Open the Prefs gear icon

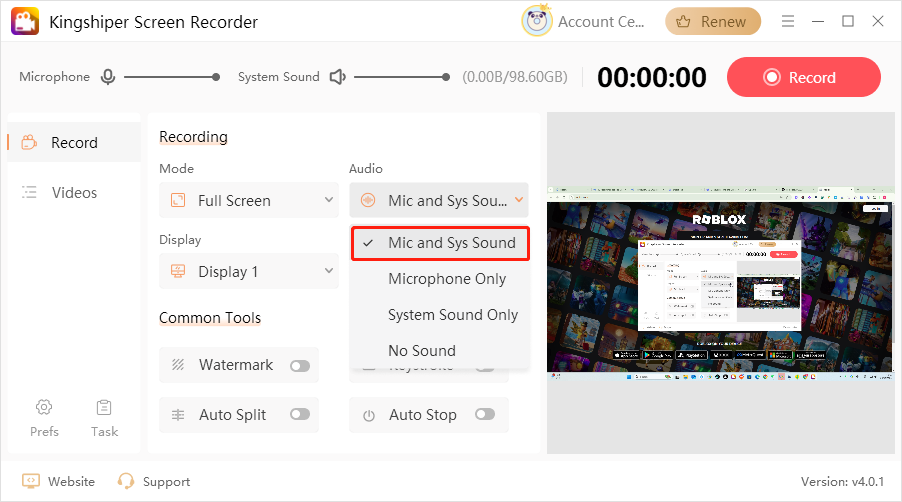(44, 407)
